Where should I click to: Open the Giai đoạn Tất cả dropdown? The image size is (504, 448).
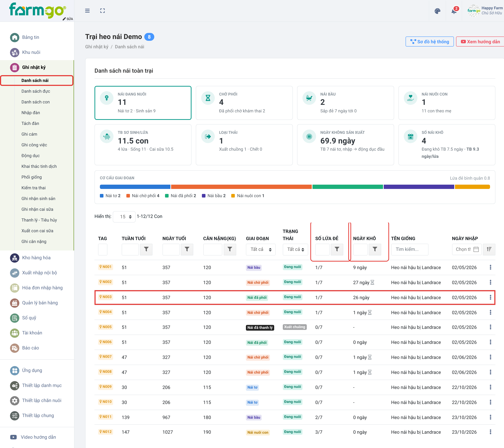(x=261, y=249)
